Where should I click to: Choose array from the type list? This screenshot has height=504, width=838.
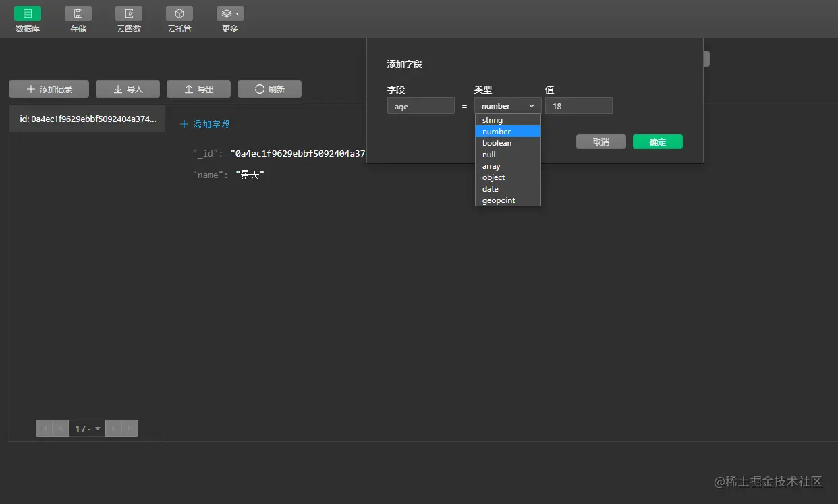click(508, 166)
